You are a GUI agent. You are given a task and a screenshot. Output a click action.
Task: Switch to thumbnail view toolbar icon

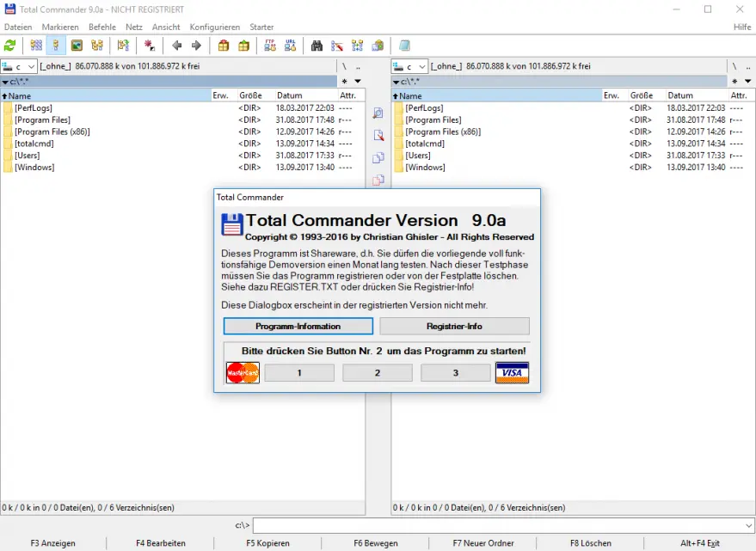point(77,46)
